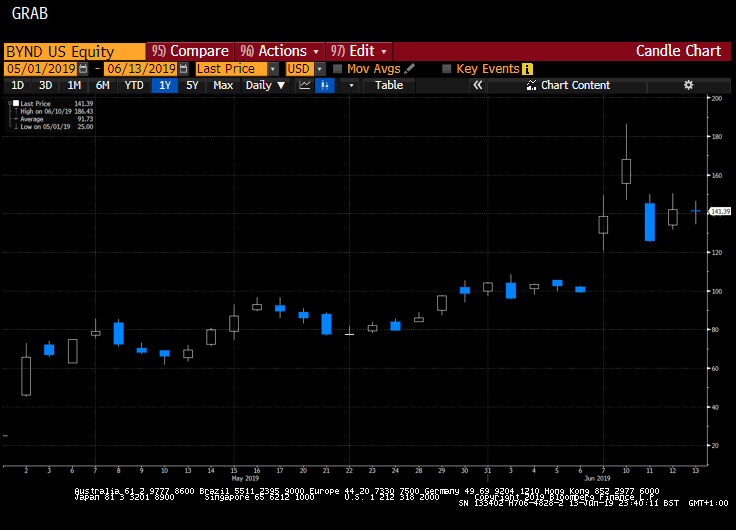Expand the Last Price field dropdown
This screenshot has height=530, width=736.
[x=273, y=69]
